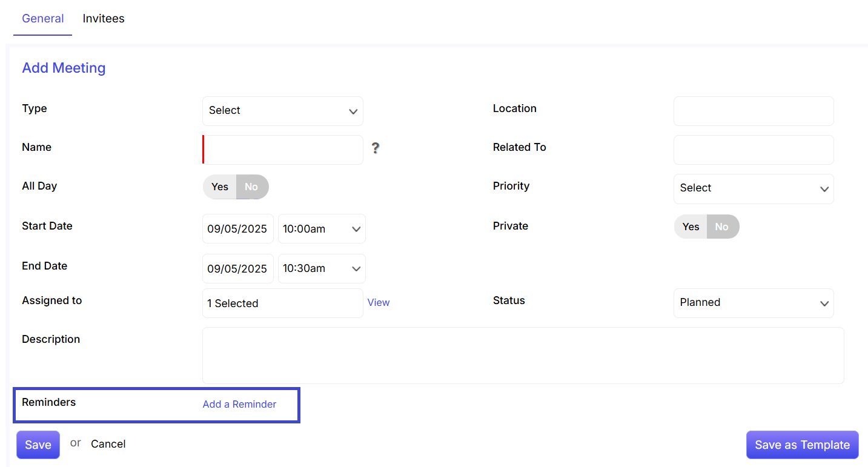The image size is (868, 467).
Task: Set All Day toggle to No
Action: coord(251,187)
